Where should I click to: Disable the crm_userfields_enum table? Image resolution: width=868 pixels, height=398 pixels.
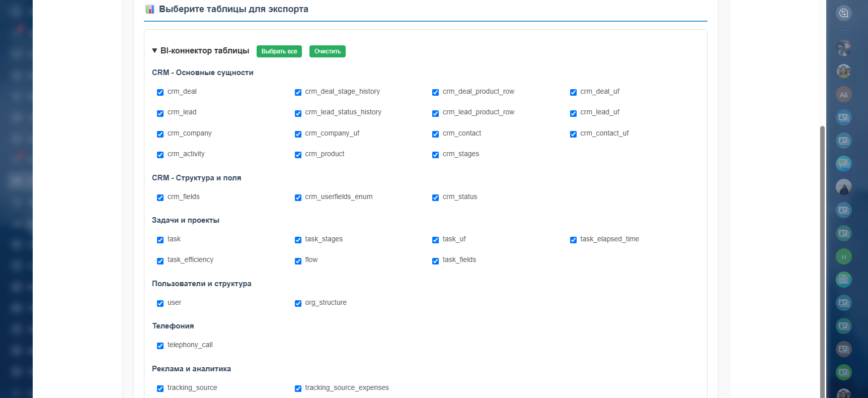point(298,197)
